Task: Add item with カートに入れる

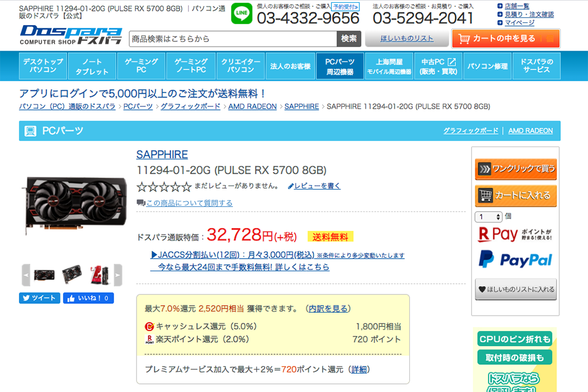Action: click(516, 195)
